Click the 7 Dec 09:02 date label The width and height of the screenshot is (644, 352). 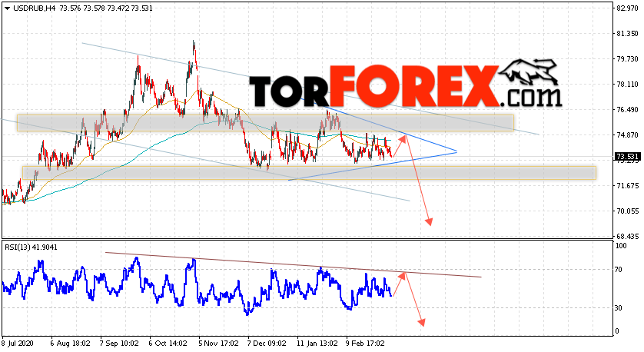click(x=267, y=343)
